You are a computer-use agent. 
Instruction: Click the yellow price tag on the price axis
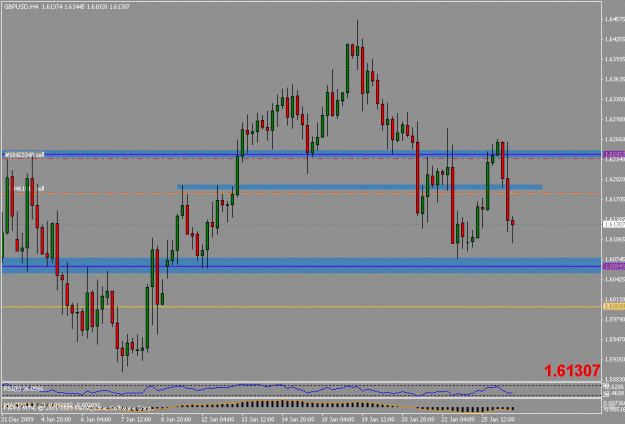coord(614,306)
